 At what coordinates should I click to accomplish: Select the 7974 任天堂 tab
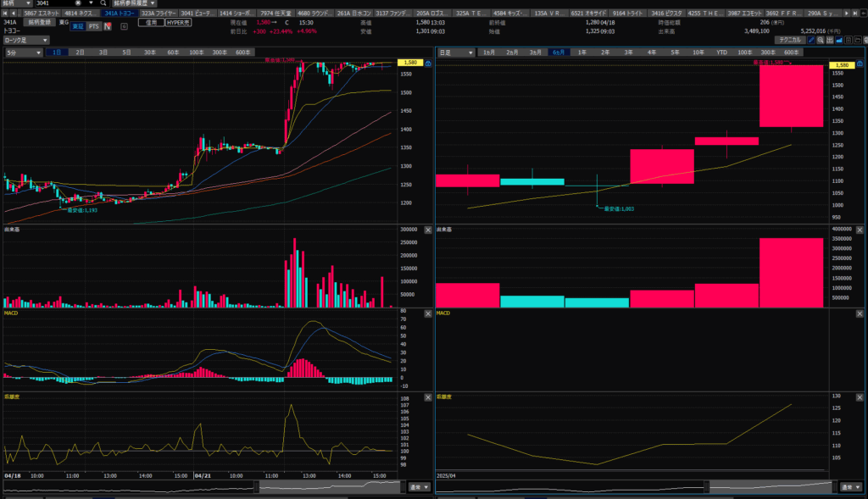[275, 14]
